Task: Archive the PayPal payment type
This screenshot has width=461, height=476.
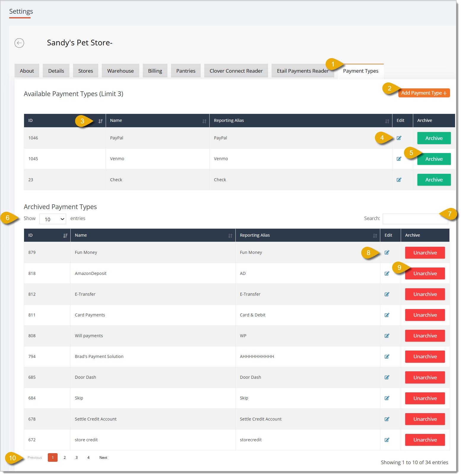Action: (434, 138)
